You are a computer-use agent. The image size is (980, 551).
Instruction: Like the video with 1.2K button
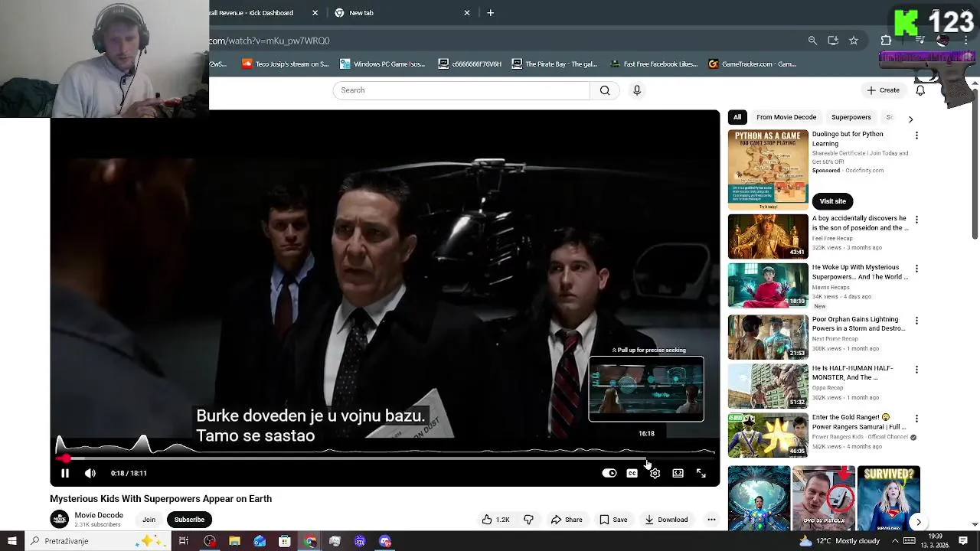(x=495, y=520)
